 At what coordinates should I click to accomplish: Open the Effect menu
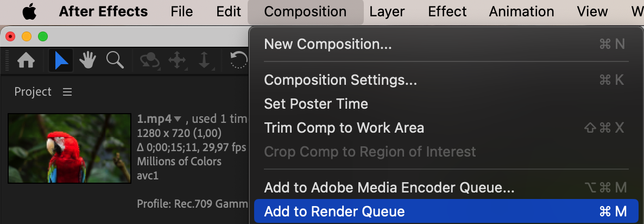446,11
